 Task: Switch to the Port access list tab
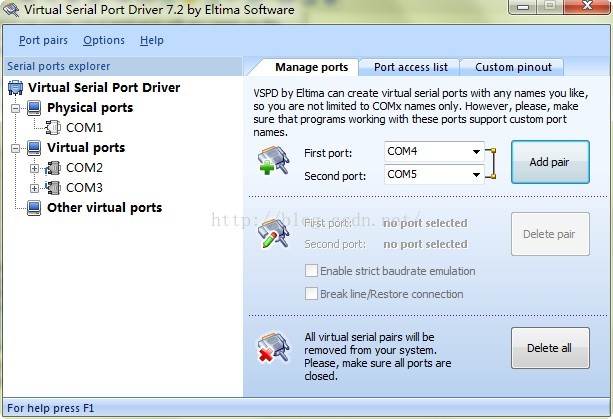pos(410,67)
